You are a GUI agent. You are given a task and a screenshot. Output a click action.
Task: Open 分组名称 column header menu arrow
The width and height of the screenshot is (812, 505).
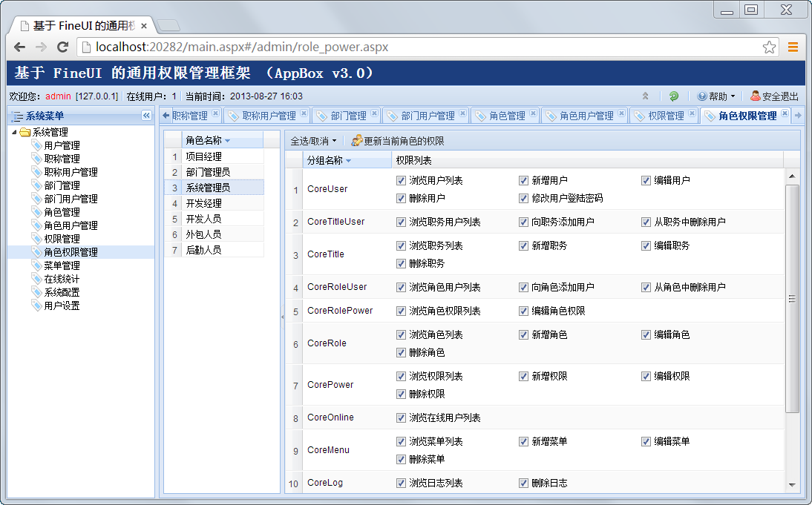point(349,161)
